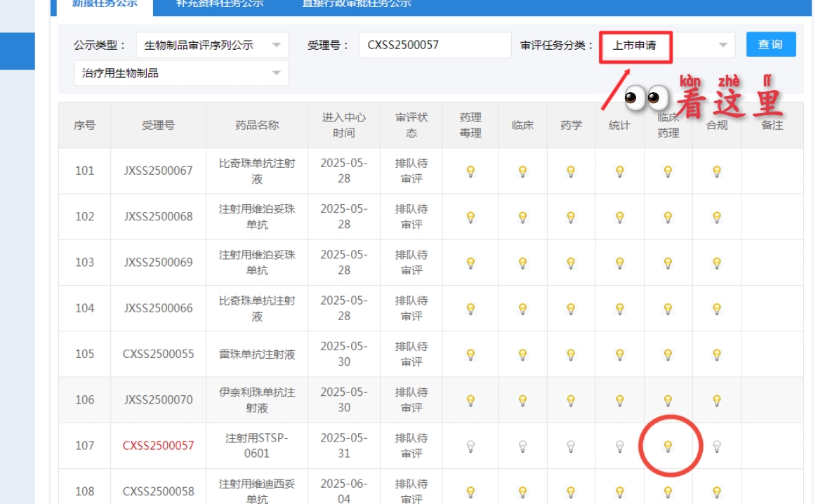The height and width of the screenshot is (504, 825).
Task: Click the 临床药理 bulb in row 103
Action: [x=668, y=263]
